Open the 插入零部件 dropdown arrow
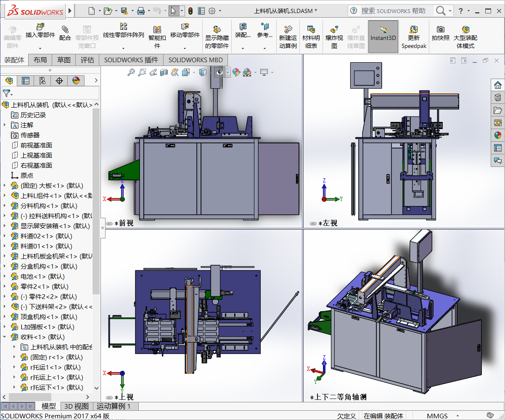Image resolution: width=505 pixels, height=420 pixels. coord(40,48)
